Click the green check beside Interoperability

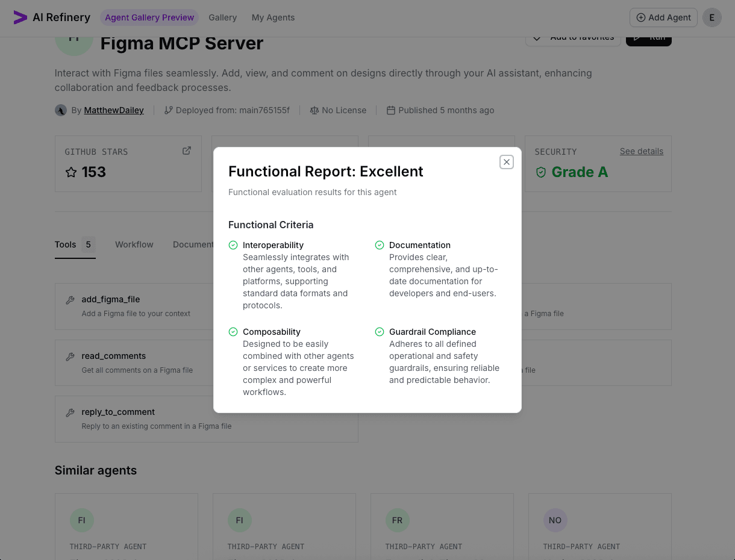(x=233, y=244)
